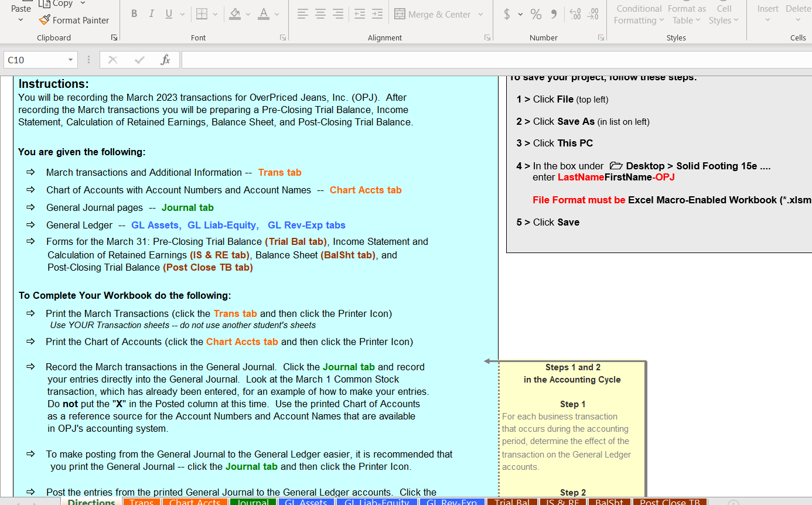812x505 pixels.
Task: Open the Fill Color dropdown arrow
Action: pos(248,14)
